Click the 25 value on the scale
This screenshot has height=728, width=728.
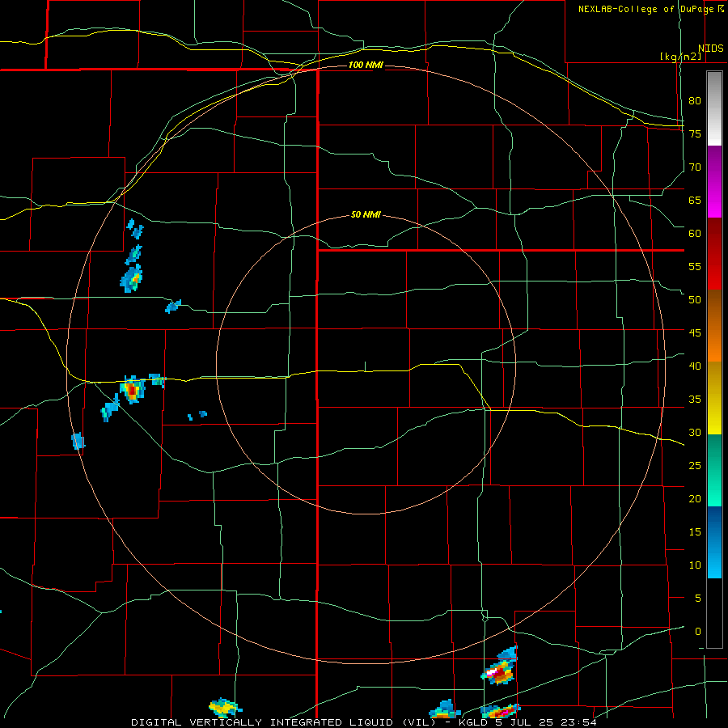point(695,466)
